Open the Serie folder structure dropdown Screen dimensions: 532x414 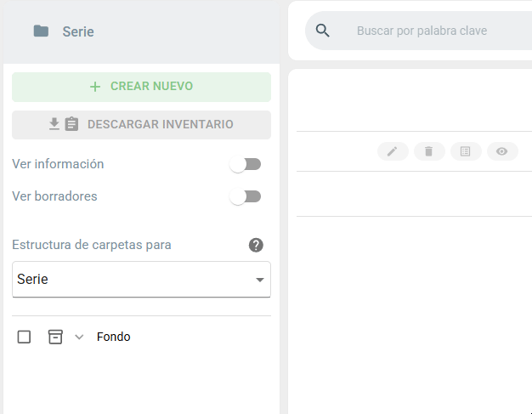click(x=141, y=280)
